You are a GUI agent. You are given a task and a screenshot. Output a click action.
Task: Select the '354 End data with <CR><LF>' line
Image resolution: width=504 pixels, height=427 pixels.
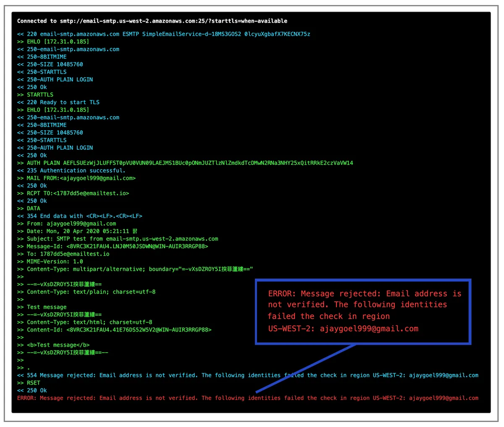(x=80, y=216)
